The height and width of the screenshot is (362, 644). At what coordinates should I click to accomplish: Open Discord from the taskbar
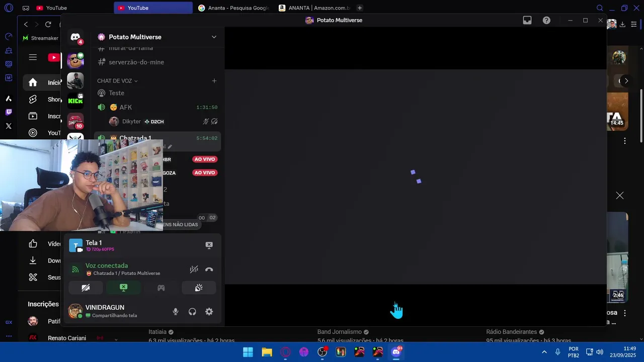[x=396, y=352]
